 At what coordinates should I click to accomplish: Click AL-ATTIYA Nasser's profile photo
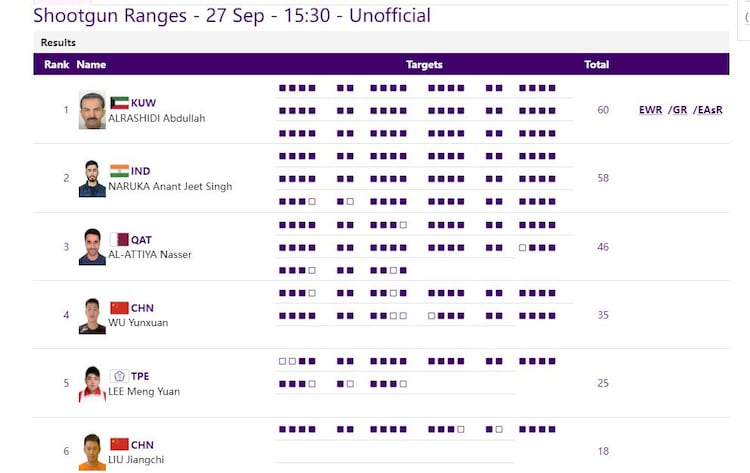(92, 247)
